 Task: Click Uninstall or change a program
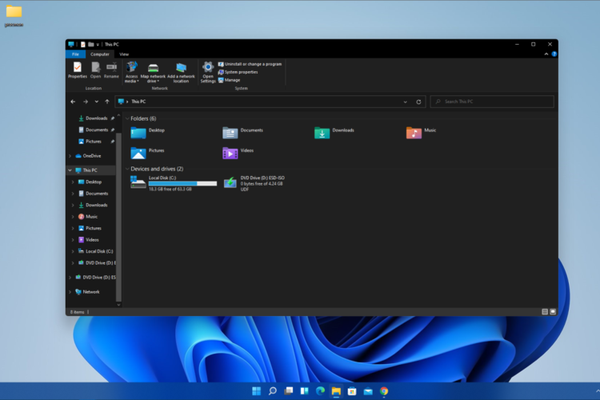[x=250, y=64]
